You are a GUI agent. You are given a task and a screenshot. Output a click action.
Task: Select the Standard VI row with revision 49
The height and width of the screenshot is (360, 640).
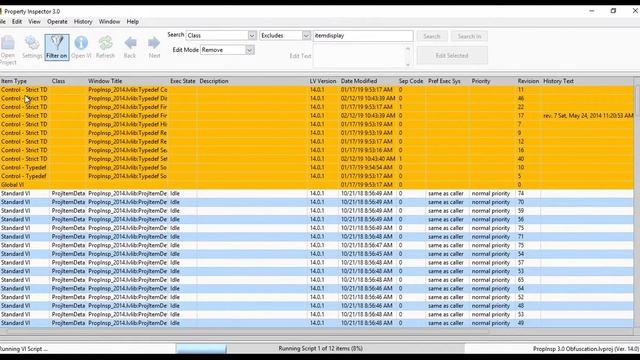(x=317, y=323)
